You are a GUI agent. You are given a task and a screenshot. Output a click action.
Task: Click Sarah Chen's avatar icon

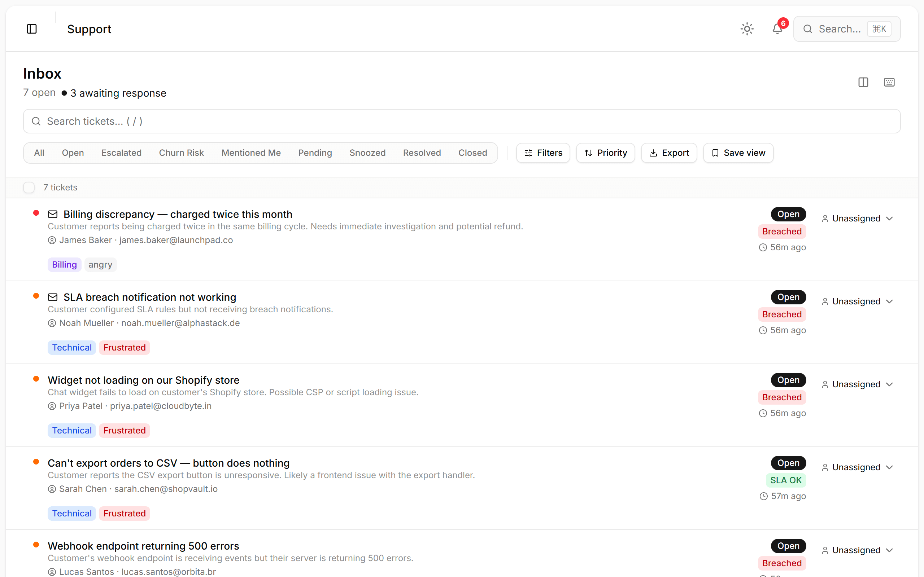click(52, 489)
